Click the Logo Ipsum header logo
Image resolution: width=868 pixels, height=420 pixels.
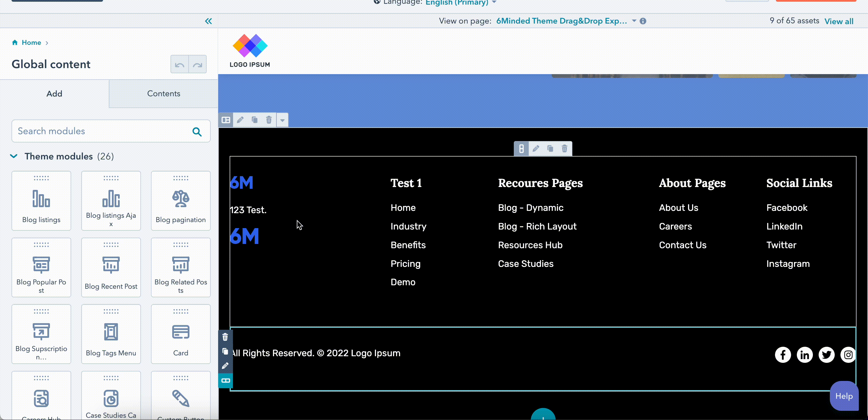click(x=250, y=51)
